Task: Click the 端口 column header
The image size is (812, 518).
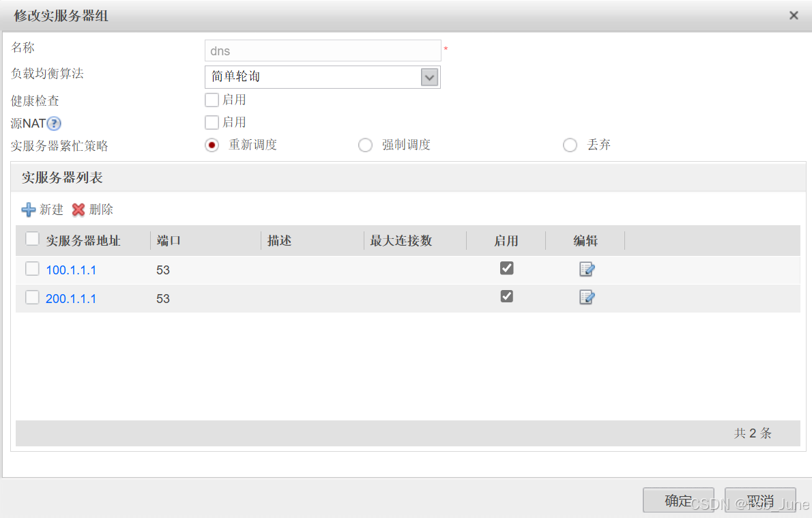Action: click(169, 241)
